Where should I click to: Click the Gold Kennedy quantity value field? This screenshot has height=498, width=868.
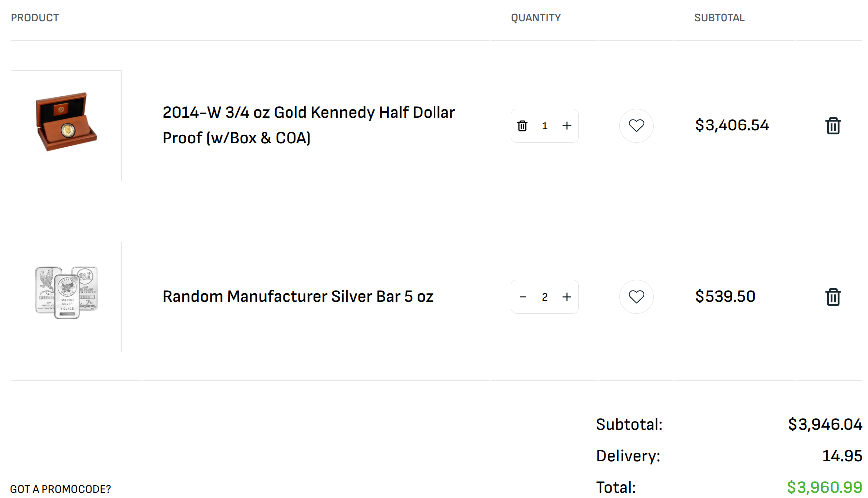545,126
